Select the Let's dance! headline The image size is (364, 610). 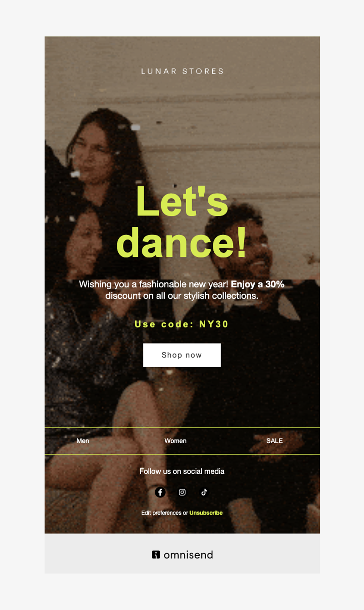(182, 221)
